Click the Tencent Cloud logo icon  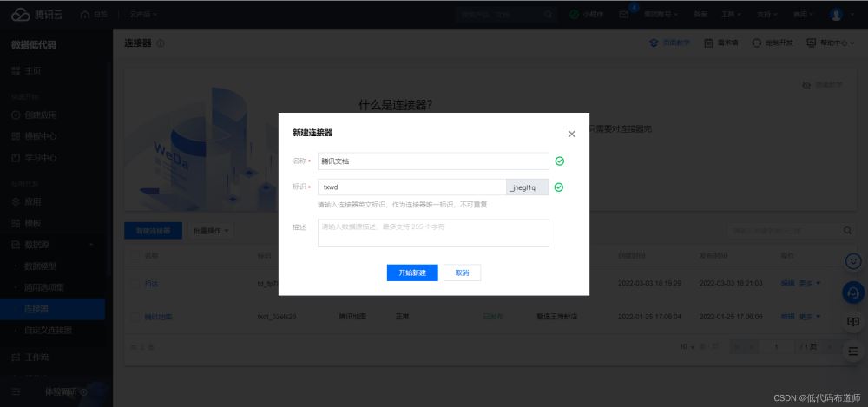[21, 15]
